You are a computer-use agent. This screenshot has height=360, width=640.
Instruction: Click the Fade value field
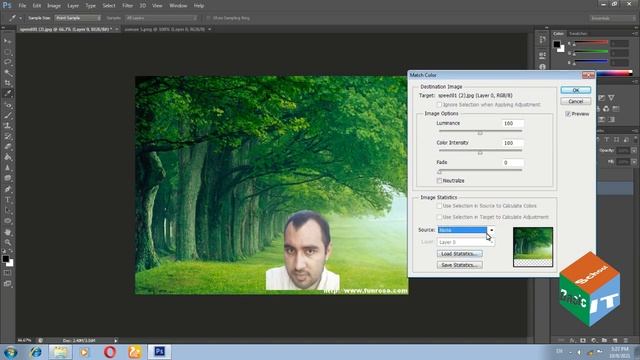click(x=513, y=163)
